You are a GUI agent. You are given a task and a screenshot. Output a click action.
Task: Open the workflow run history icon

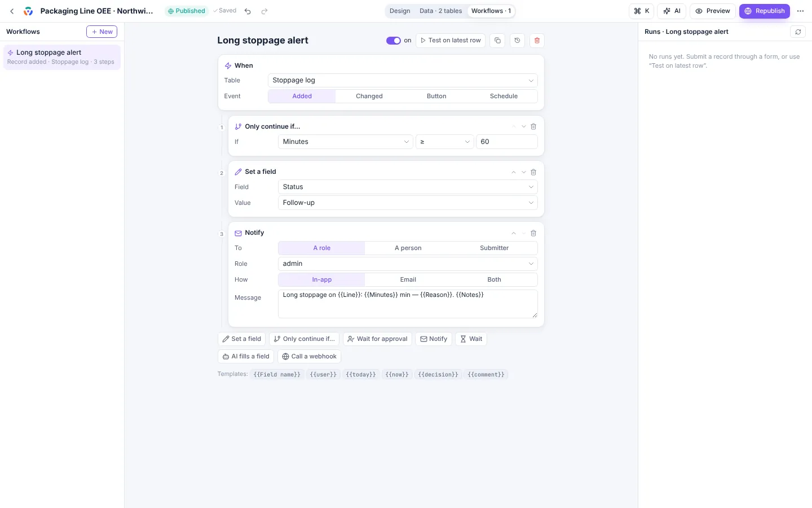[x=517, y=41]
